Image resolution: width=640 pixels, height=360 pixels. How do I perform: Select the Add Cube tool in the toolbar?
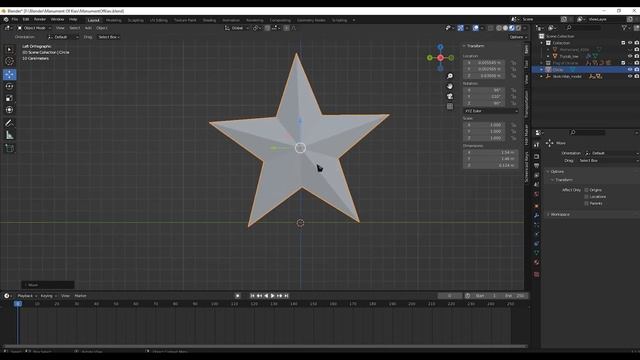click(9, 148)
